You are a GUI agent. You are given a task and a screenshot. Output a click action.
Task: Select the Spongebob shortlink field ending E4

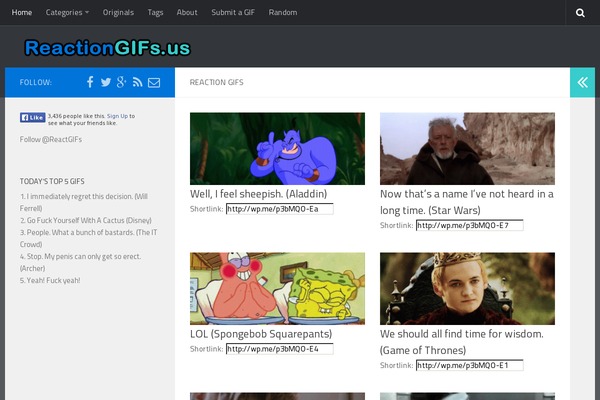click(280, 349)
